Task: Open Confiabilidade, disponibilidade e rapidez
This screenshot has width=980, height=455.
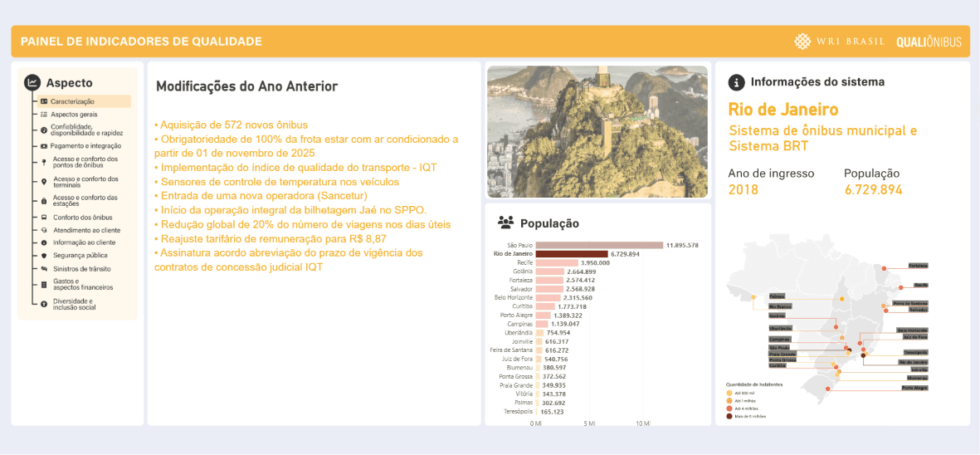Action: click(86, 130)
